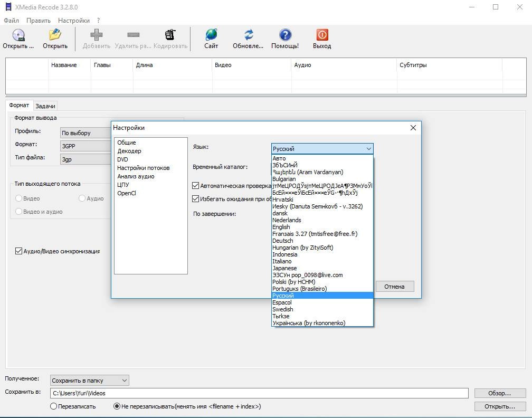Screen dimensions: 532x418
Task: Open the ? help menu
Action: 98,21
